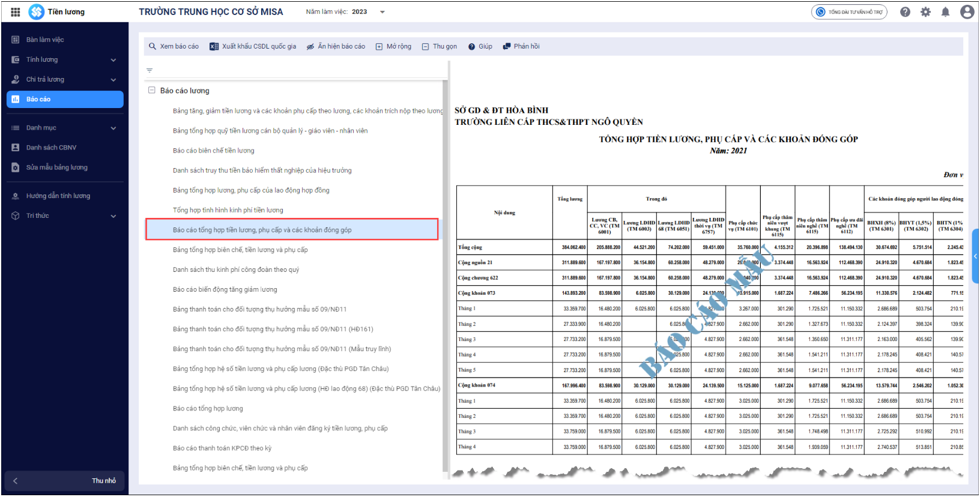980x497 pixels.
Task: Open the working year 2023 dropdown
Action: [382, 12]
